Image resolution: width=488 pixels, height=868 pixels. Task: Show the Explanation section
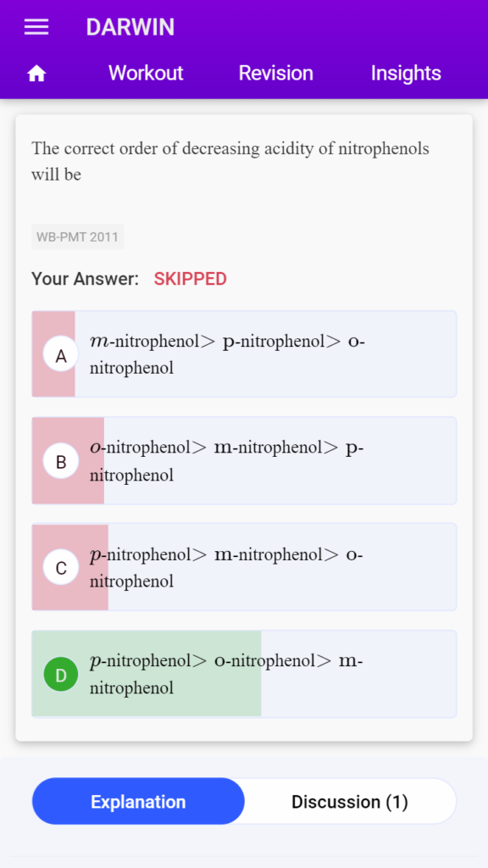pos(138,801)
